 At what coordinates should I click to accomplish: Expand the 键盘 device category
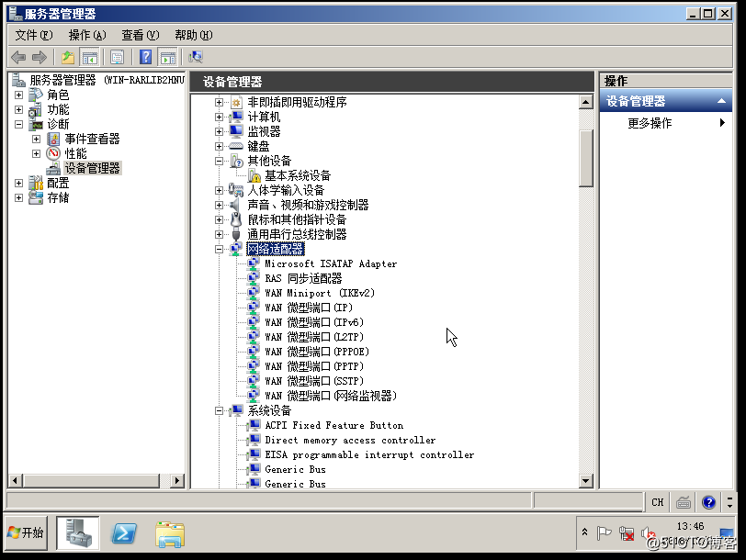point(219,146)
